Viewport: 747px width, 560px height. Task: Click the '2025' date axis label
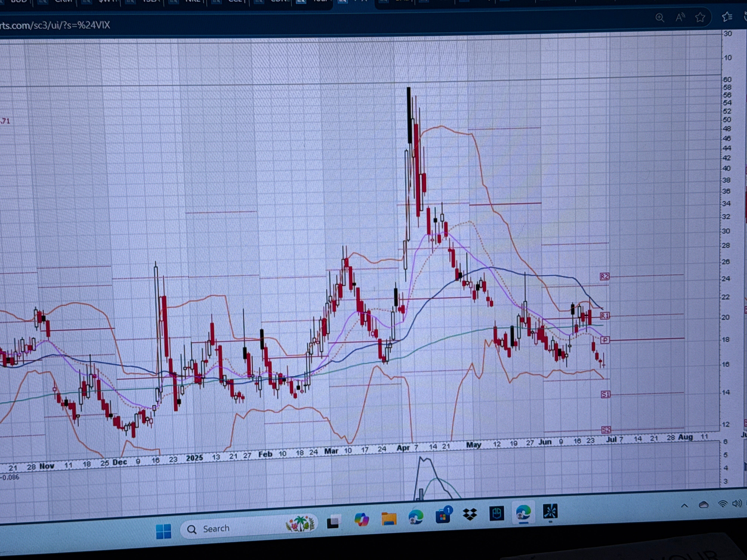pyautogui.click(x=195, y=458)
